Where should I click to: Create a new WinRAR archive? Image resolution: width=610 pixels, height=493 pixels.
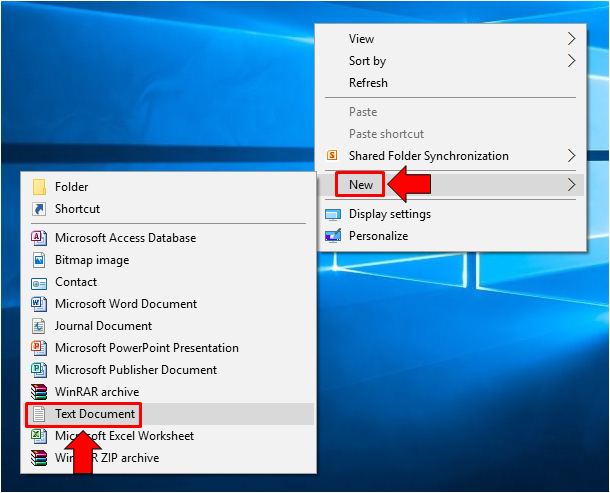[169, 392]
